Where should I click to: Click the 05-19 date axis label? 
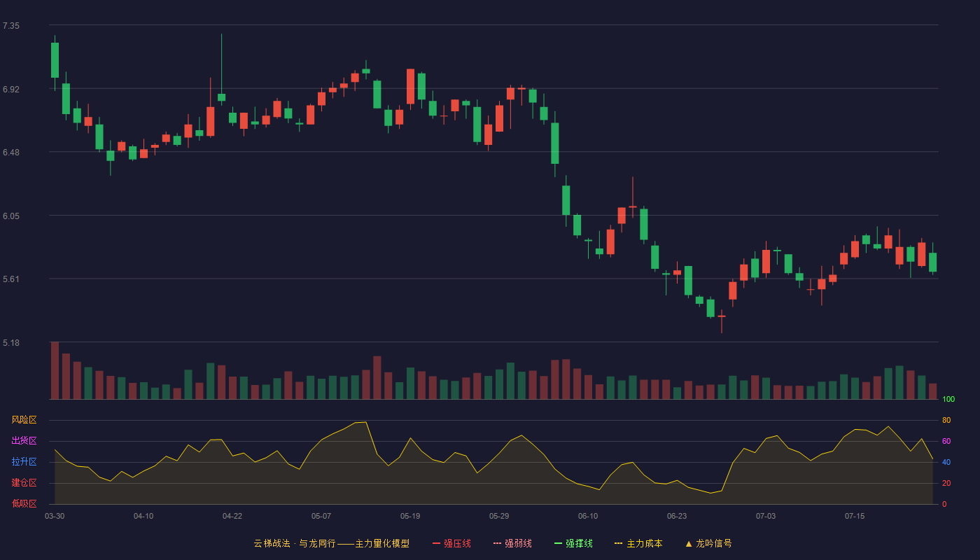coord(410,516)
